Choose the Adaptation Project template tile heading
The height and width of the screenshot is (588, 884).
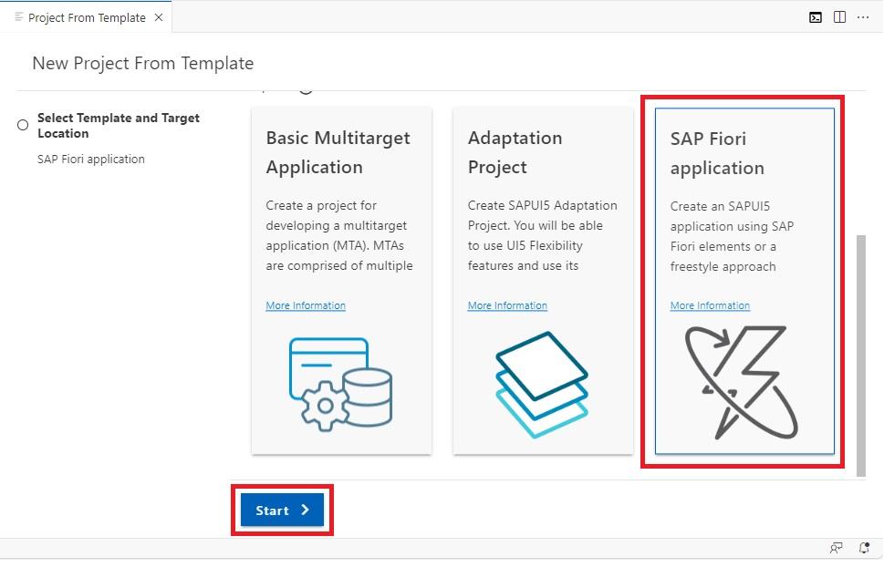coord(515,152)
